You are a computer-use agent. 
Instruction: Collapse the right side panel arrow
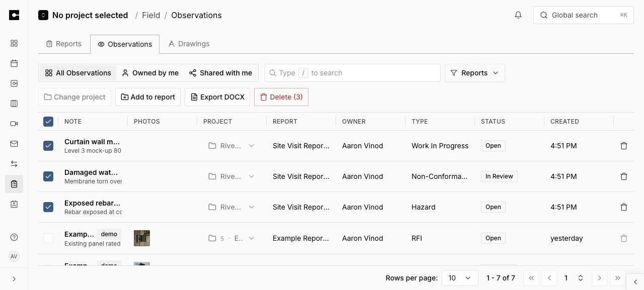click(635, 281)
